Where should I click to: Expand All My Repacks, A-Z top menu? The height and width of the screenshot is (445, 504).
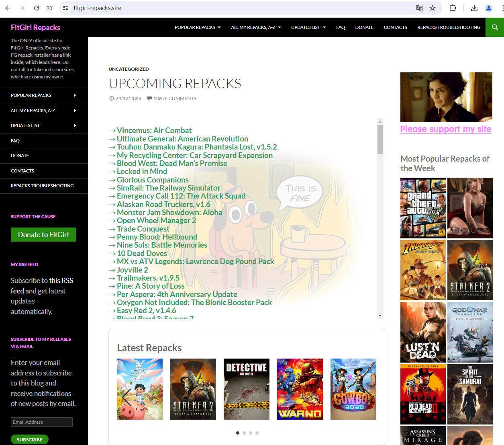[256, 27]
